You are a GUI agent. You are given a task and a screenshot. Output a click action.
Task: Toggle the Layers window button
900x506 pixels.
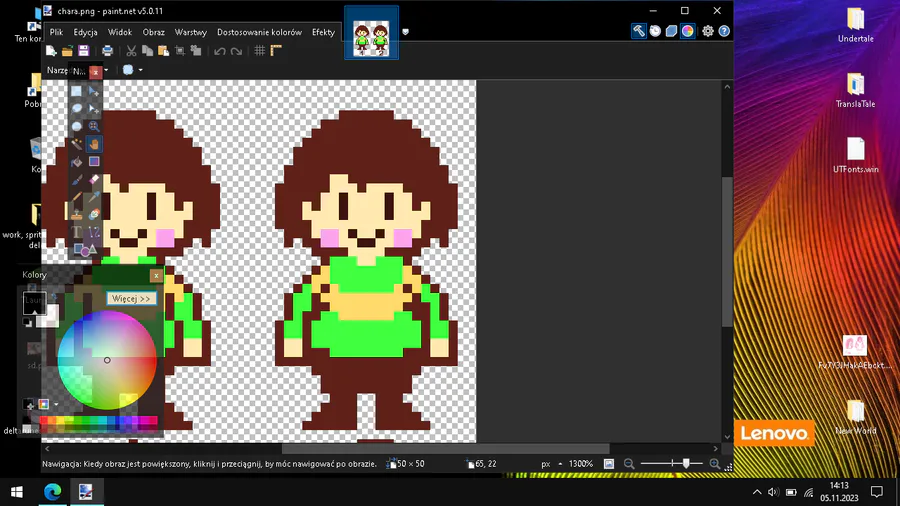pyautogui.click(x=671, y=31)
